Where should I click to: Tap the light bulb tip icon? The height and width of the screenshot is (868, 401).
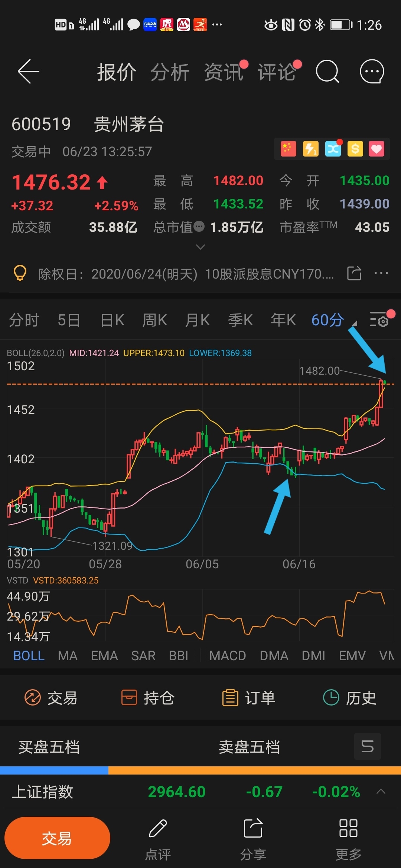[20, 273]
